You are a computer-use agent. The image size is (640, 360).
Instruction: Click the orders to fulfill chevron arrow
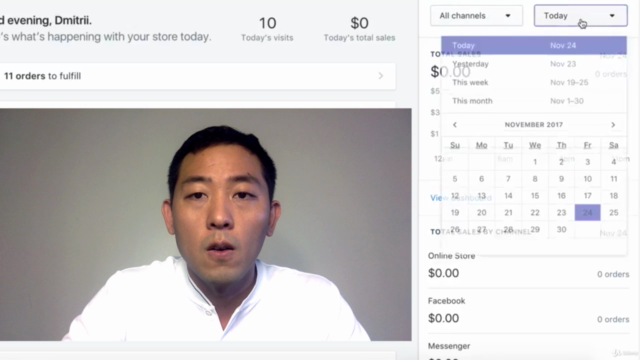(x=380, y=76)
